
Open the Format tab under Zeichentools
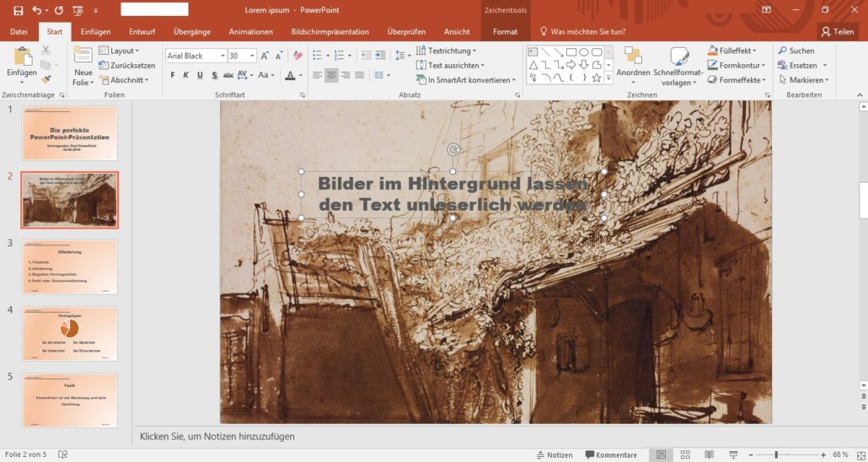[x=505, y=31]
